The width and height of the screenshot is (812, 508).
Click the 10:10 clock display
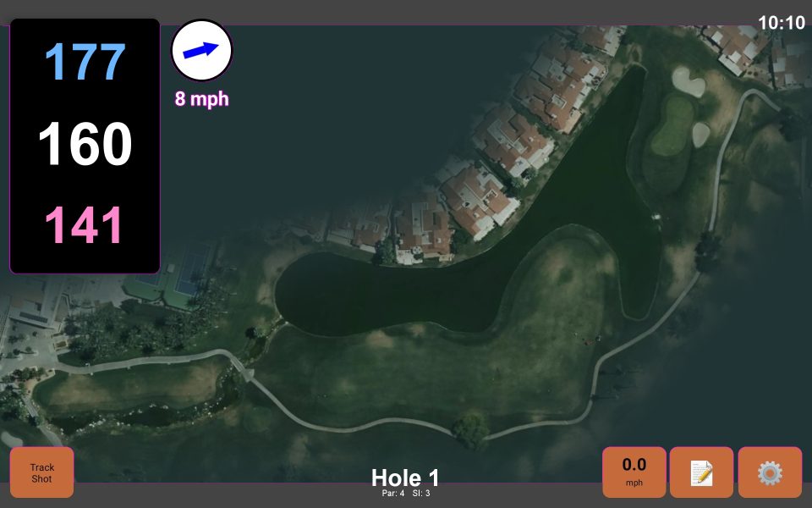click(782, 23)
